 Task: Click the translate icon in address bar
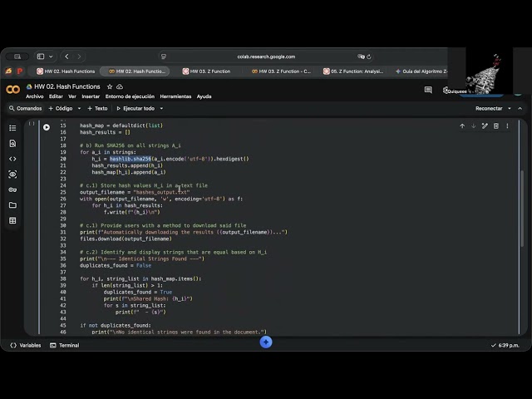[361, 57]
